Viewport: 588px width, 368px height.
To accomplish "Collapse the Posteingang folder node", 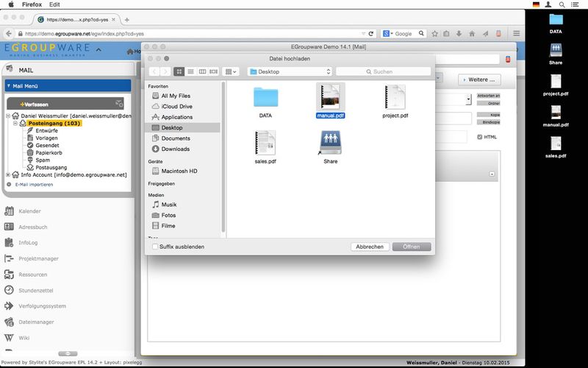I will [x=15, y=123].
